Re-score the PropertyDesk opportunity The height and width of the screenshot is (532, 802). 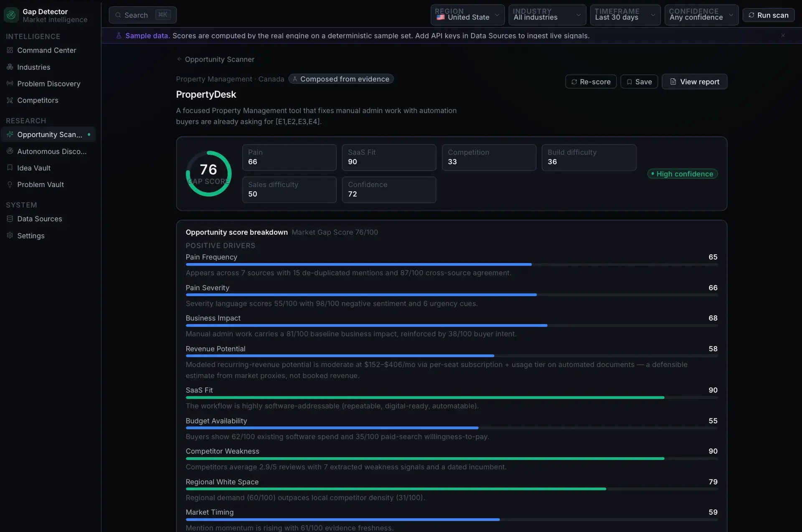(591, 82)
